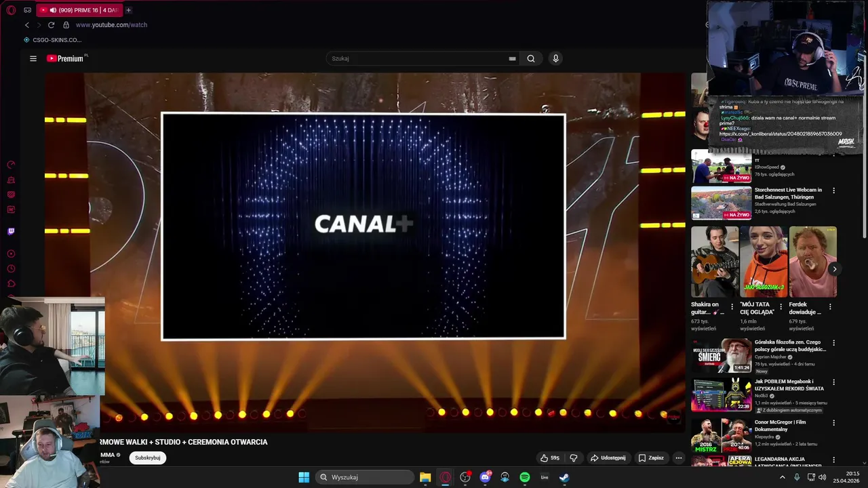Open the Opera main menu logo
The width and height of the screenshot is (868, 488).
coord(11,10)
